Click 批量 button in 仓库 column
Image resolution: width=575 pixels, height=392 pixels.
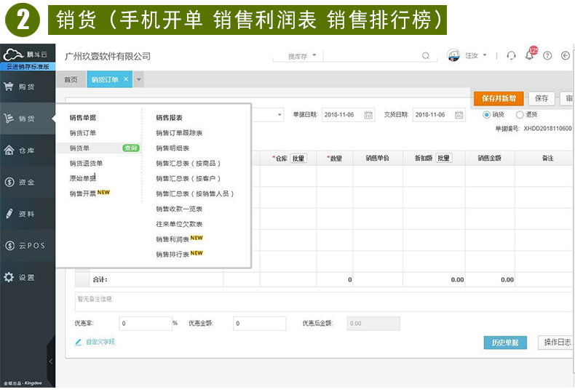[x=298, y=159]
